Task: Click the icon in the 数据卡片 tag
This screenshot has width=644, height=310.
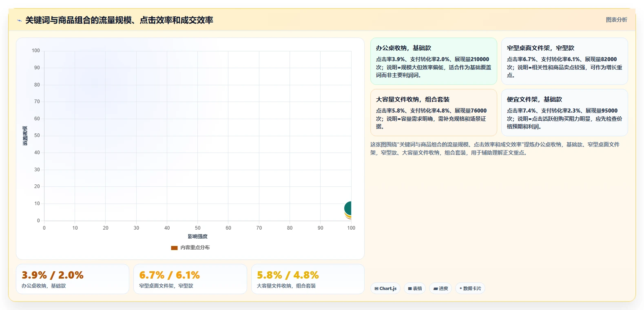Action: pyautogui.click(x=461, y=288)
